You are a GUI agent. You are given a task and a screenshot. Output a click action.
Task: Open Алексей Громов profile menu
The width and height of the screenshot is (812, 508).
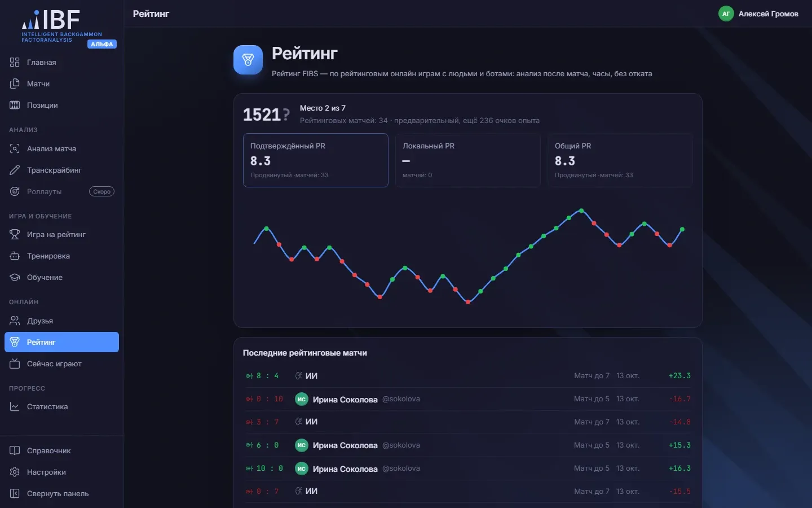click(758, 14)
